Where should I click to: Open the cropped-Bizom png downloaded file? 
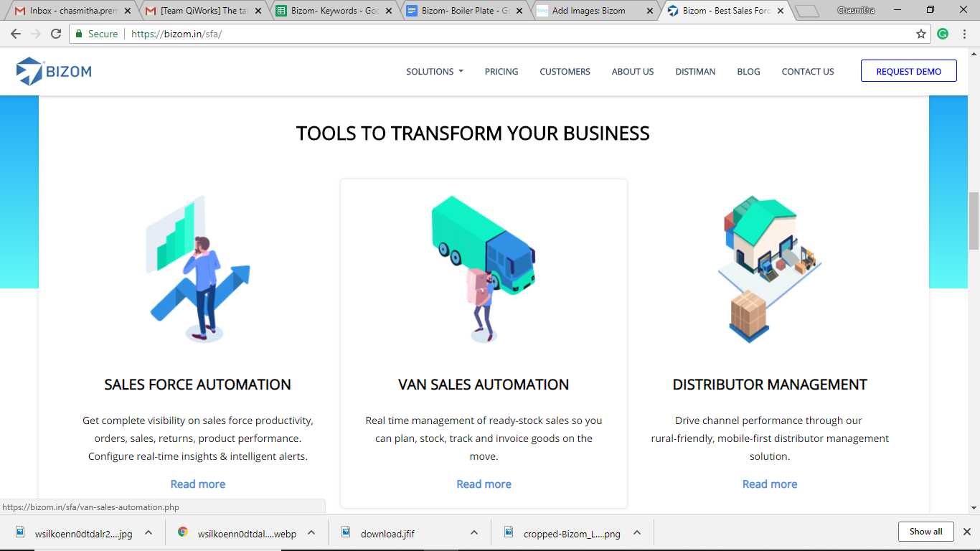point(571,533)
